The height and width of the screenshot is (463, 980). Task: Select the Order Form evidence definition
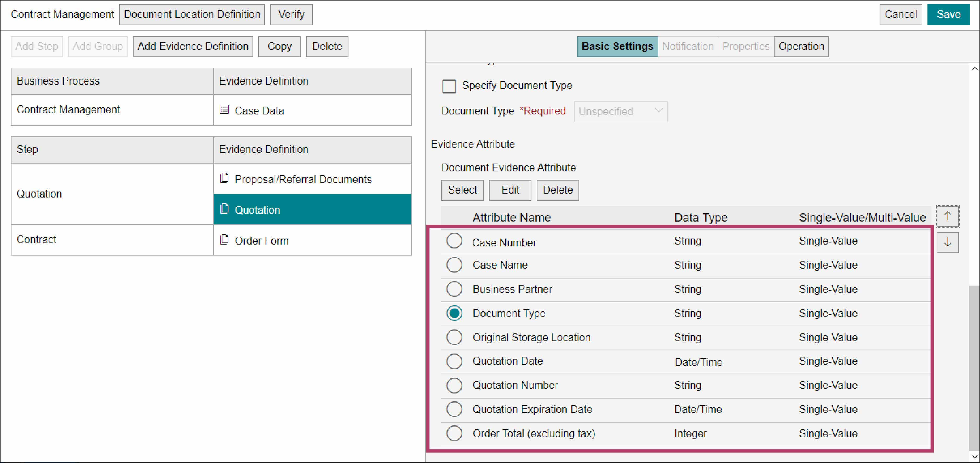coord(312,240)
